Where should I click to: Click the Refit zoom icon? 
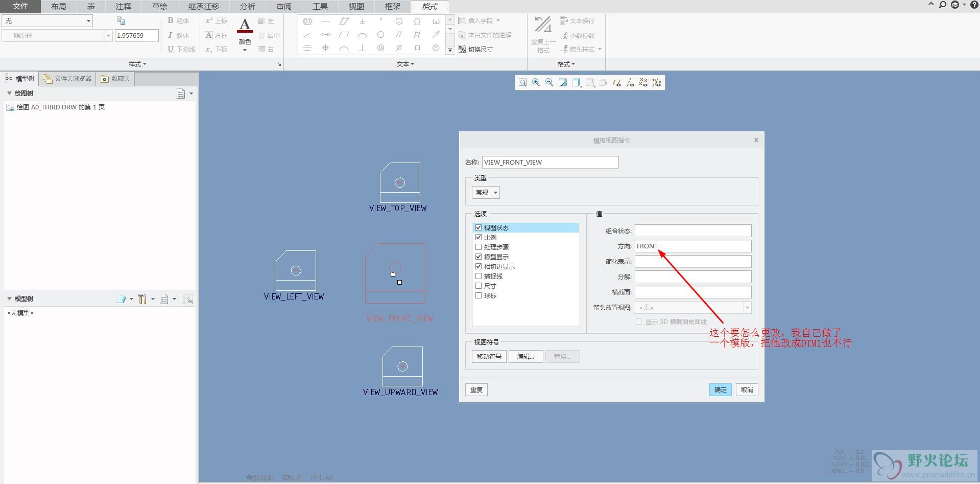coord(523,82)
